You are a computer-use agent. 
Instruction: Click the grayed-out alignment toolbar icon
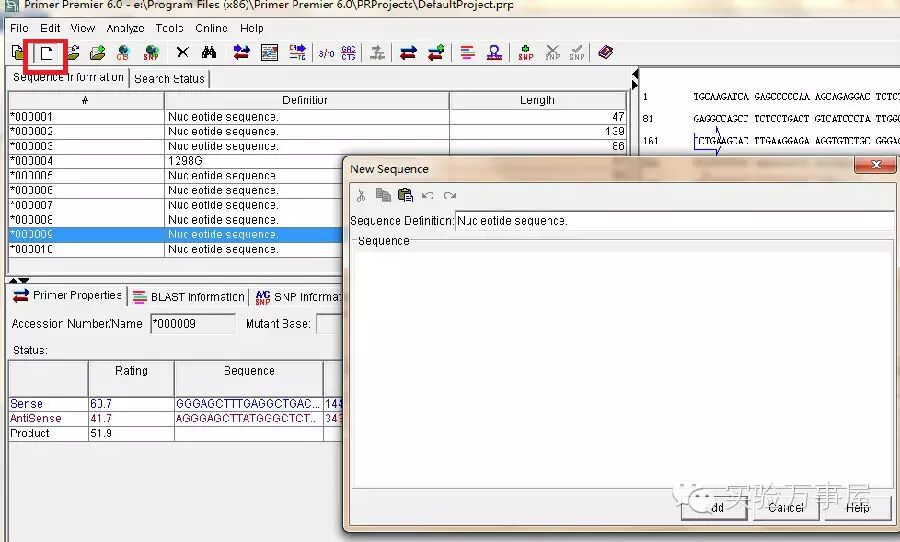pos(377,53)
